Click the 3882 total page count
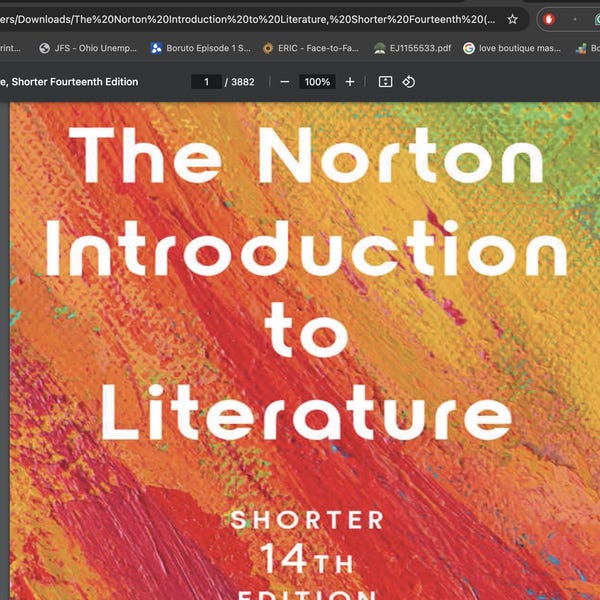 click(243, 82)
